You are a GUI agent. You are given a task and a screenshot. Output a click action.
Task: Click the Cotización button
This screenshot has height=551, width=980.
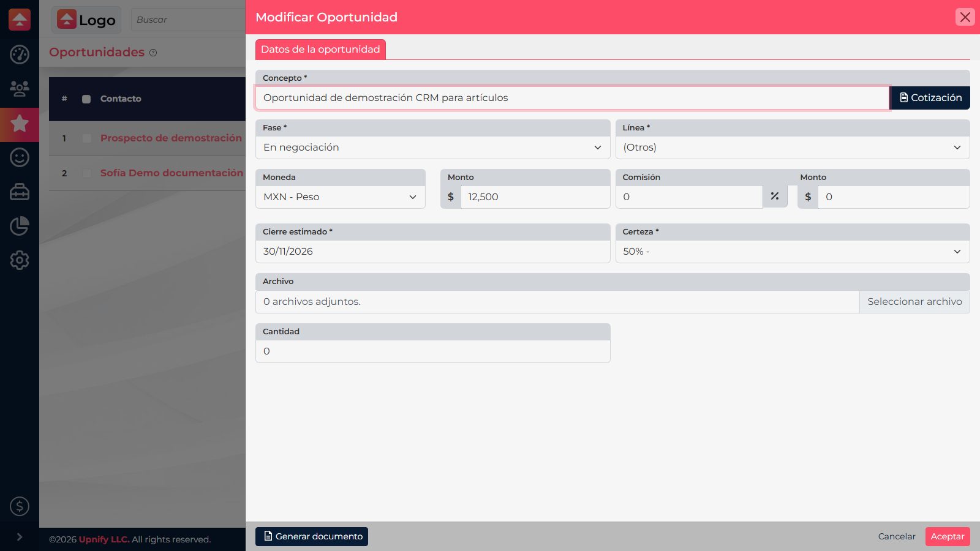point(930,98)
